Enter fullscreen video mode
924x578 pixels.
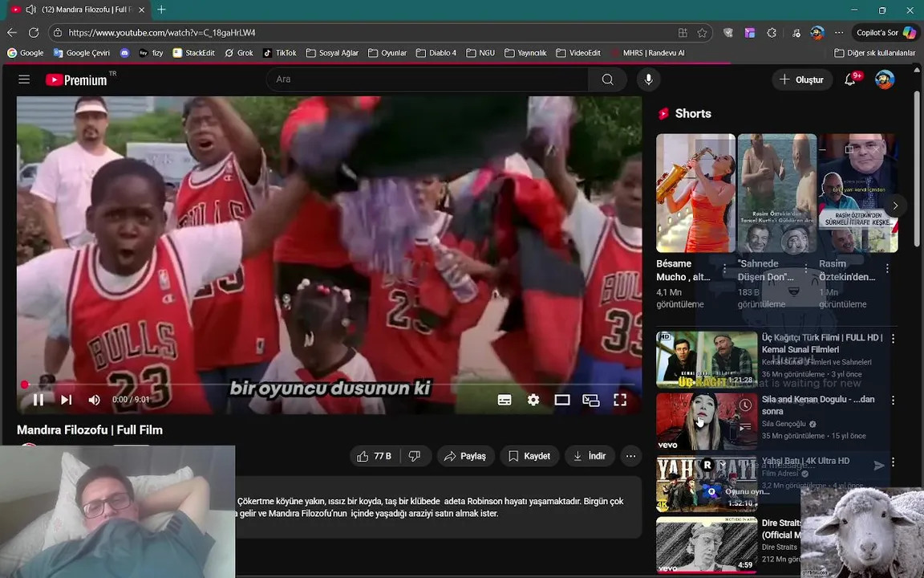pyautogui.click(x=620, y=400)
